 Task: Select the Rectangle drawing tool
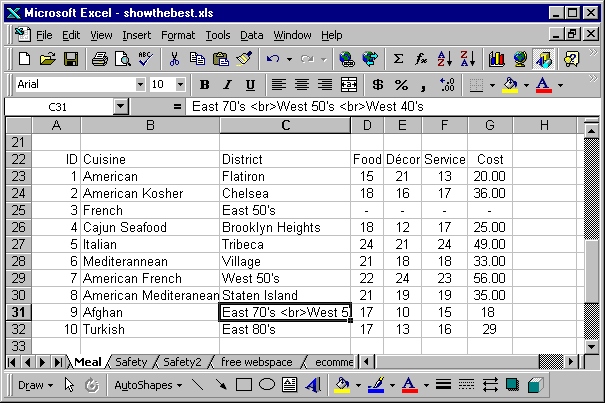pos(243,385)
